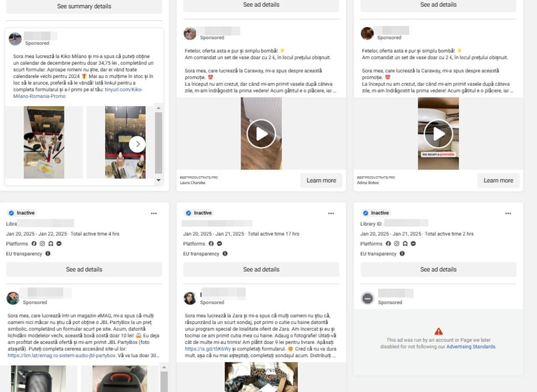
Task: Click Messenger platform icon on the 17 hrs ad
Action: tap(219, 244)
